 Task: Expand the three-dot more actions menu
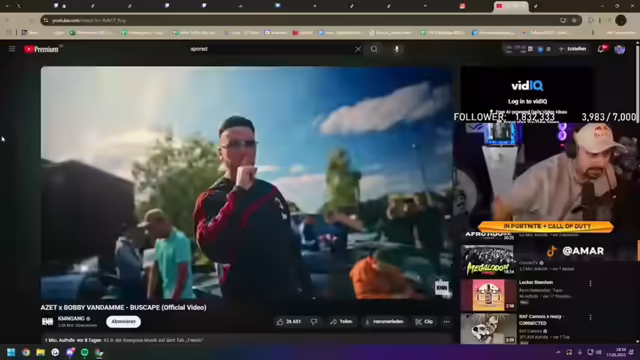(447, 322)
